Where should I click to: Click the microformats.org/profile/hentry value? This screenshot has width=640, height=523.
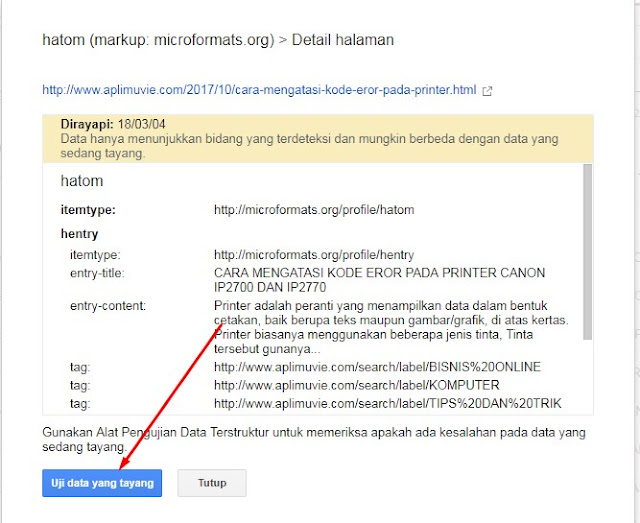tap(314, 255)
